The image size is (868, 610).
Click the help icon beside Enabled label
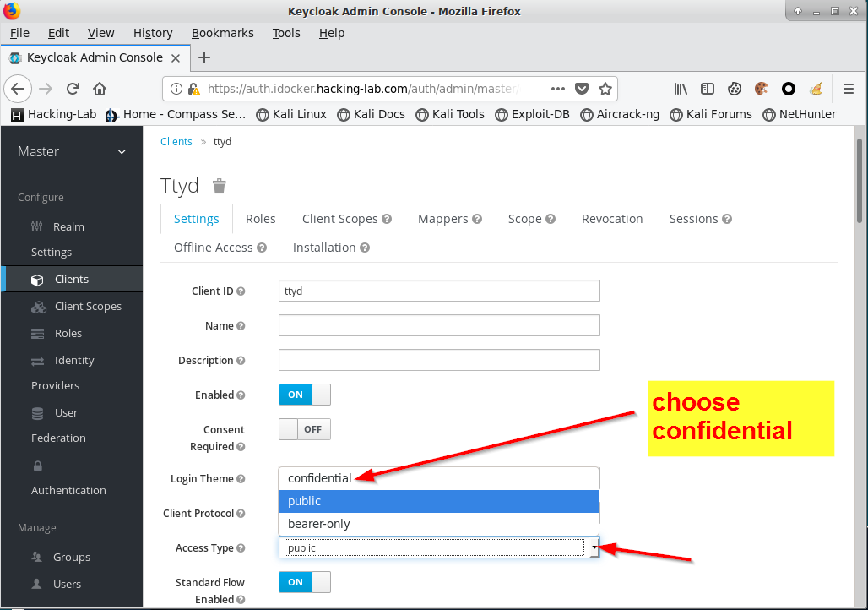click(x=241, y=395)
